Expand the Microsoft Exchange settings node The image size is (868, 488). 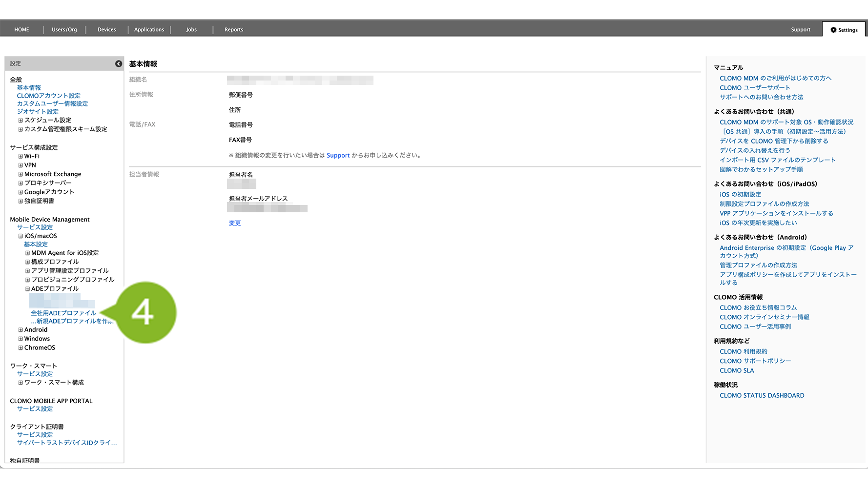click(21, 174)
